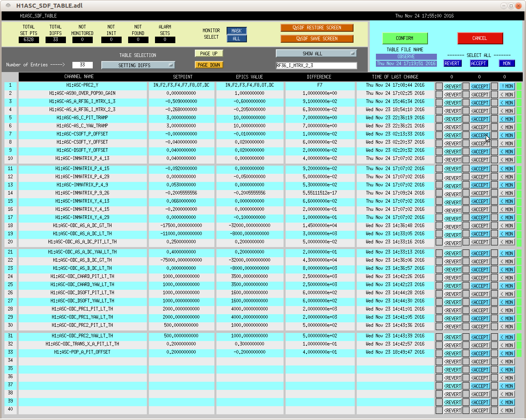Click REVERT for H1:ASC-ODC_CHARD_PIT_LT_TH row
This screenshot has height=420, width=526.
click(452, 278)
